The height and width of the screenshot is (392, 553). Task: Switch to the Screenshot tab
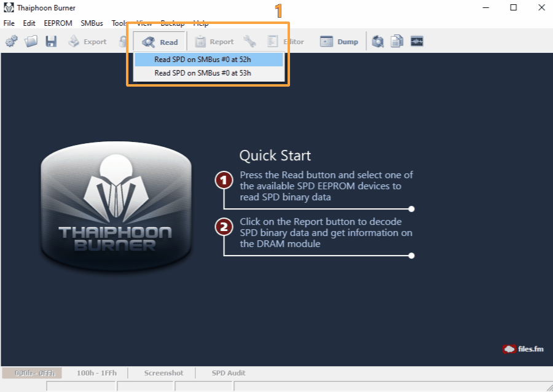pos(163,373)
